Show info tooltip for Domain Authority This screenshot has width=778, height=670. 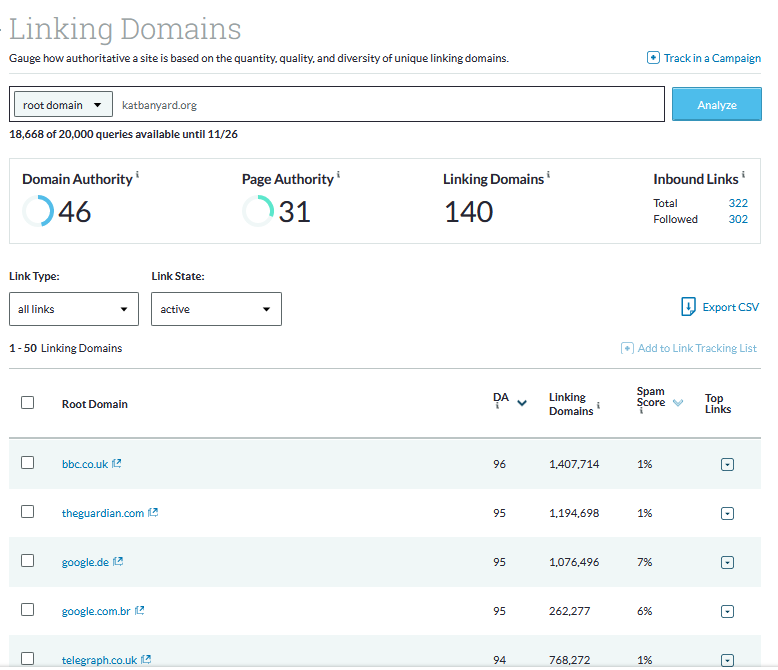coord(137,174)
